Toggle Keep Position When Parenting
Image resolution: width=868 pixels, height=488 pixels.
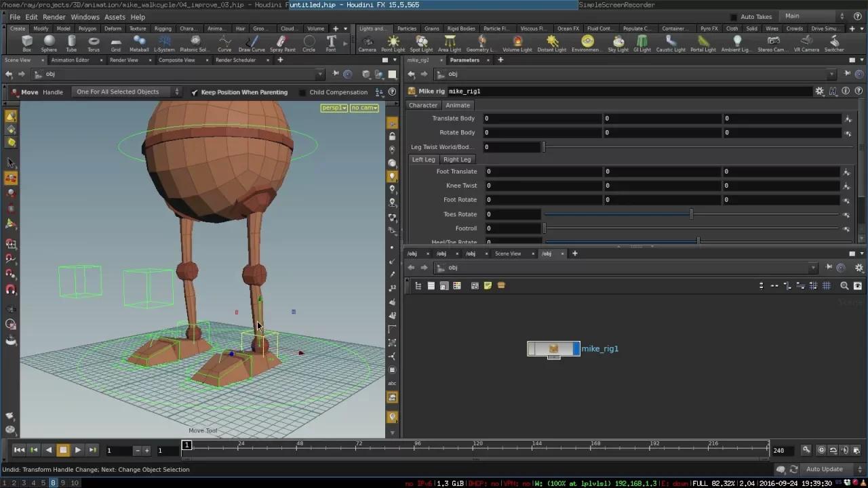pos(195,92)
